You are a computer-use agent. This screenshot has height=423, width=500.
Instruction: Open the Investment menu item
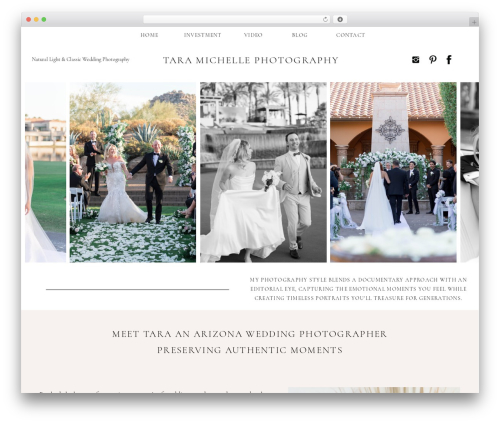(202, 35)
